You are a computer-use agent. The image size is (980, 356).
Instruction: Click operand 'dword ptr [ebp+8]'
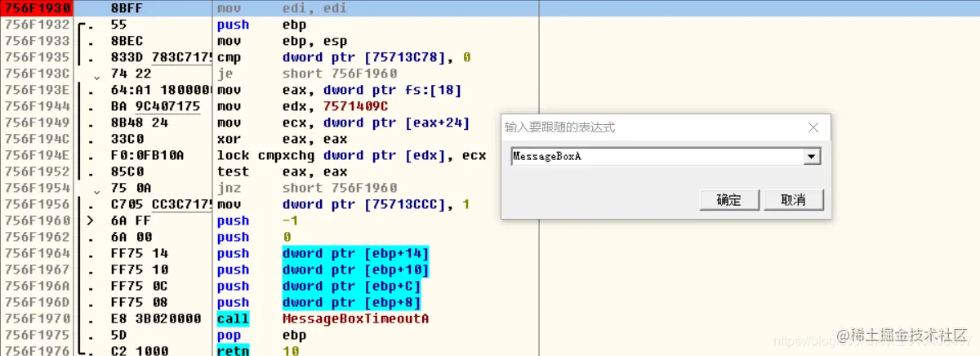pyautogui.click(x=352, y=302)
